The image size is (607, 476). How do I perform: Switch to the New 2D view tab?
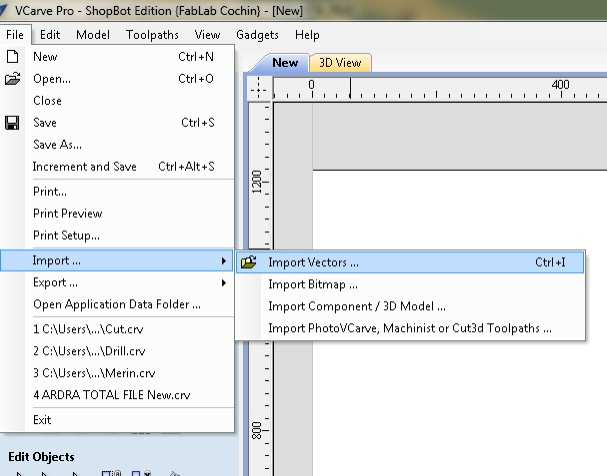click(x=285, y=63)
